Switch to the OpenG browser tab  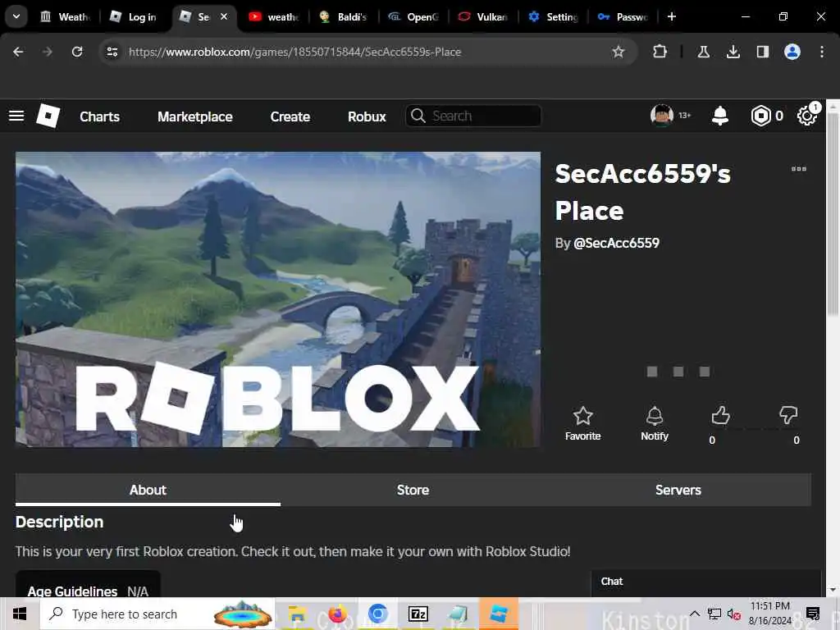tap(413, 16)
